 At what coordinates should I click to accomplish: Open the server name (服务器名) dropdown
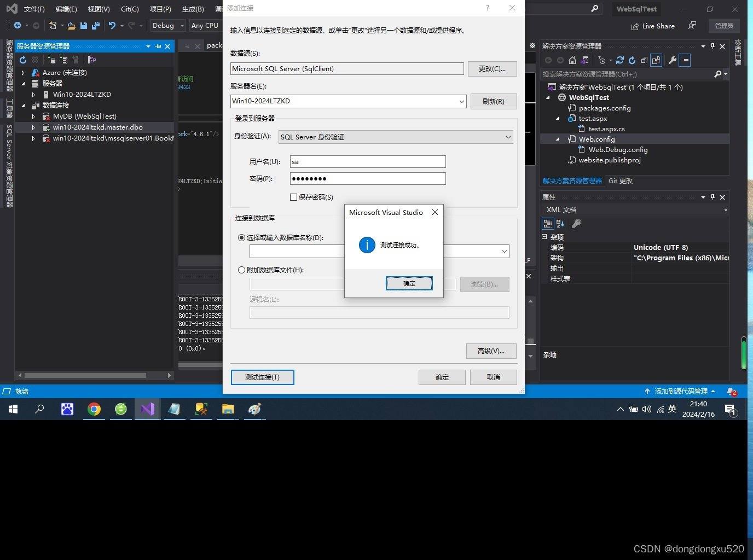click(462, 101)
